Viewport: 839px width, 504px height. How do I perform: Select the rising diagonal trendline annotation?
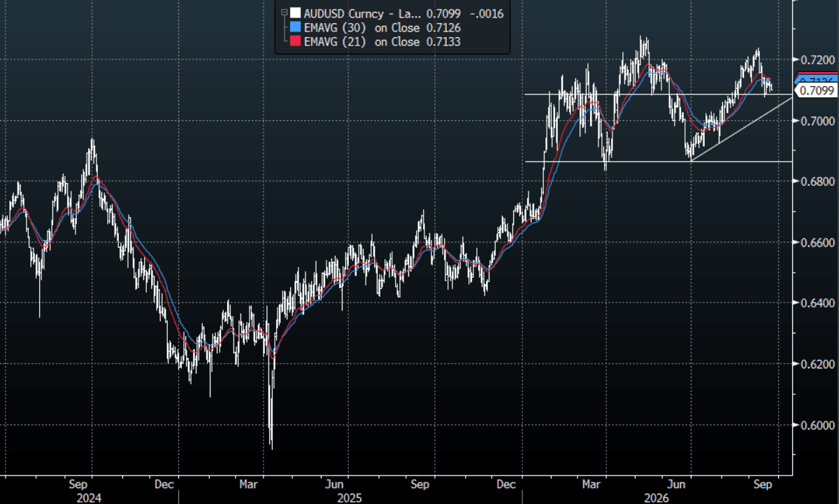(x=741, y=130)
